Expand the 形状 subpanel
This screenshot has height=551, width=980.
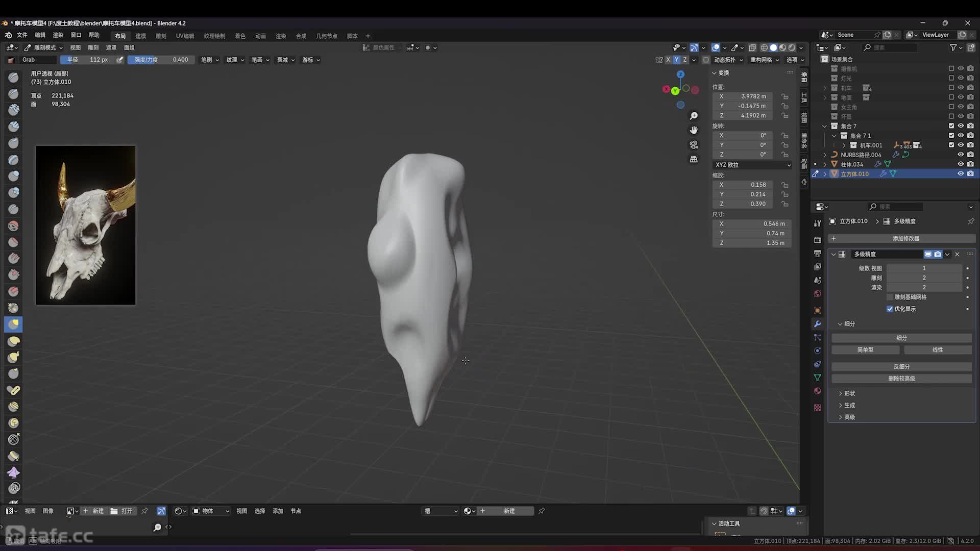point(846,393)
